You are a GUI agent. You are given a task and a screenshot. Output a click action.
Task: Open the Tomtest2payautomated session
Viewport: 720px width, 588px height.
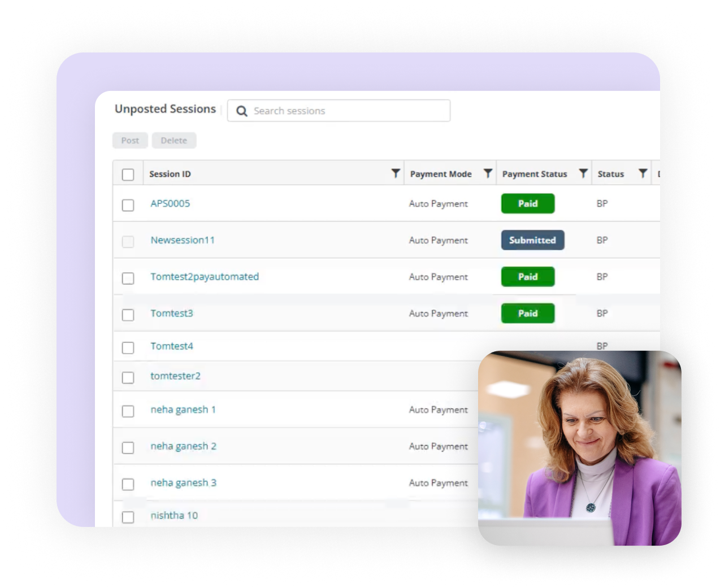(205, 277)
